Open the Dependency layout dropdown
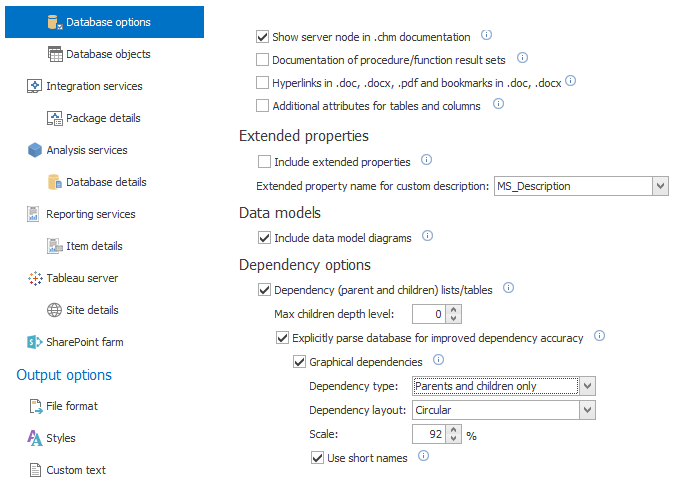The width and height of the screenshot is (700, 488). tap(588, 409)
